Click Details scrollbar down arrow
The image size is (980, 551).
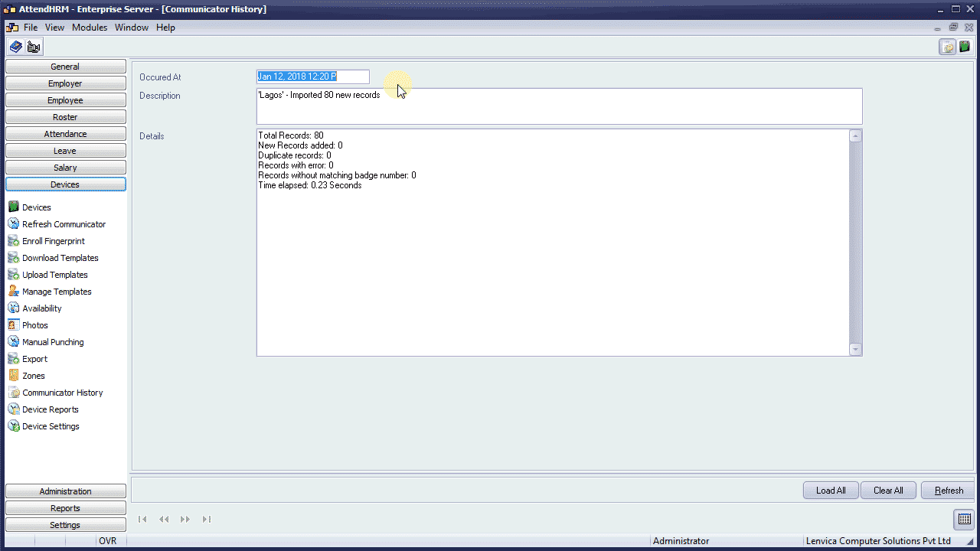tap(856, 349)
